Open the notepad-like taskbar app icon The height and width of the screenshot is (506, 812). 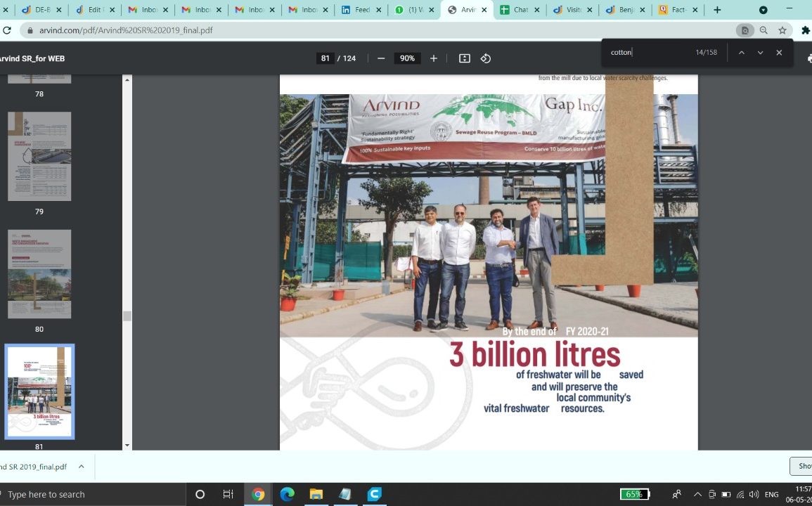pos(345,494)
